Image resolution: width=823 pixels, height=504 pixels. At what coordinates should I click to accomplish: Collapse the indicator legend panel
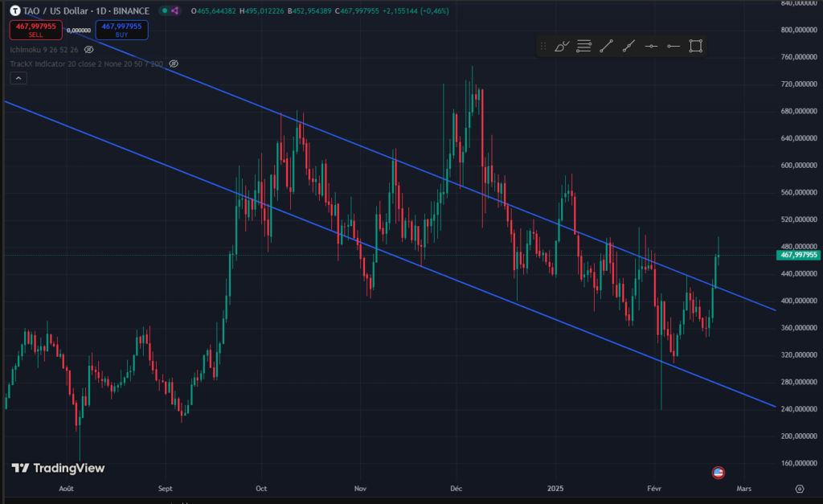[18, 77]
